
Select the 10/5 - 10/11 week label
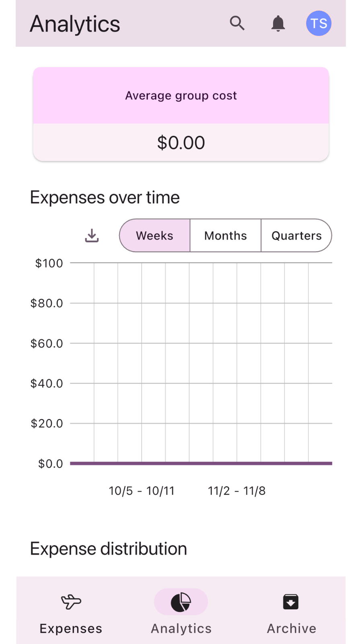coord(142,491)
